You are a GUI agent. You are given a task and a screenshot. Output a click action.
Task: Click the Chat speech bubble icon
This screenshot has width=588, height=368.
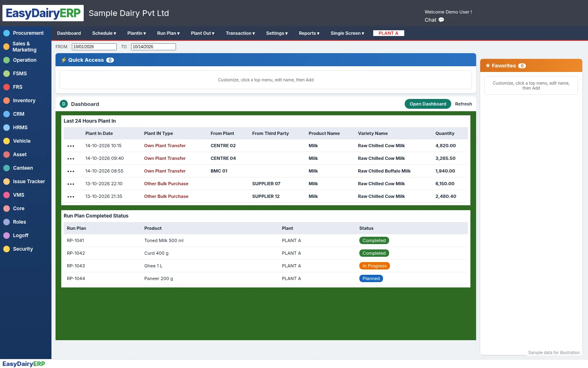click(441, 20)
